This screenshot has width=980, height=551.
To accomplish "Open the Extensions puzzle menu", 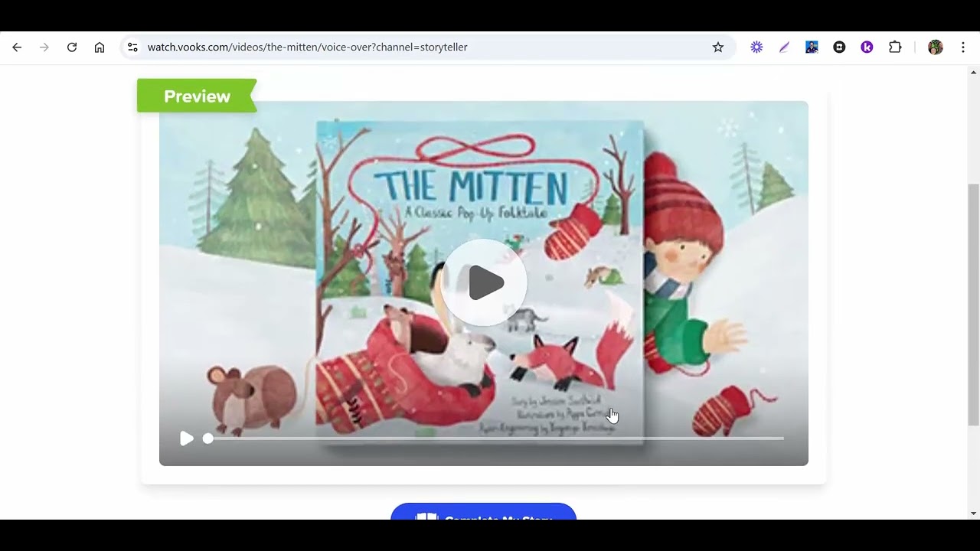I will (x=895, y=47).
